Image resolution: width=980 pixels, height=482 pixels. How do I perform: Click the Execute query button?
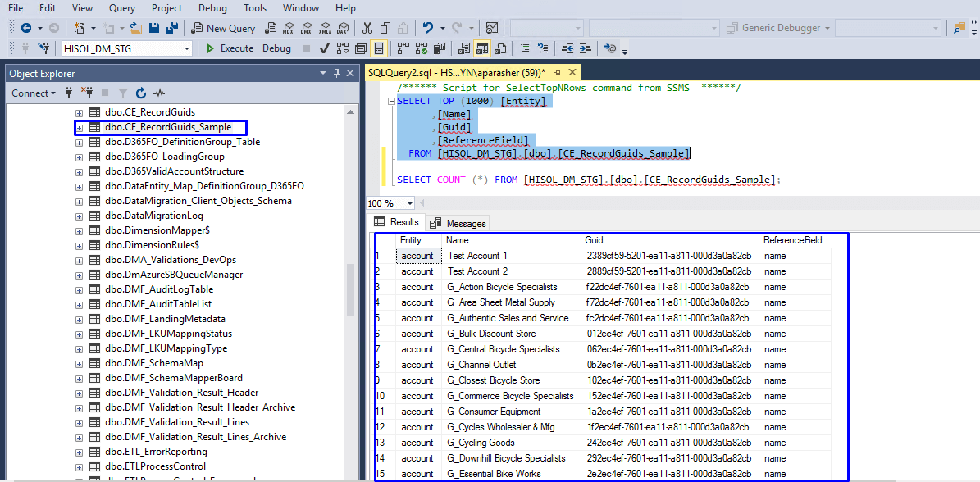[230, 48]
